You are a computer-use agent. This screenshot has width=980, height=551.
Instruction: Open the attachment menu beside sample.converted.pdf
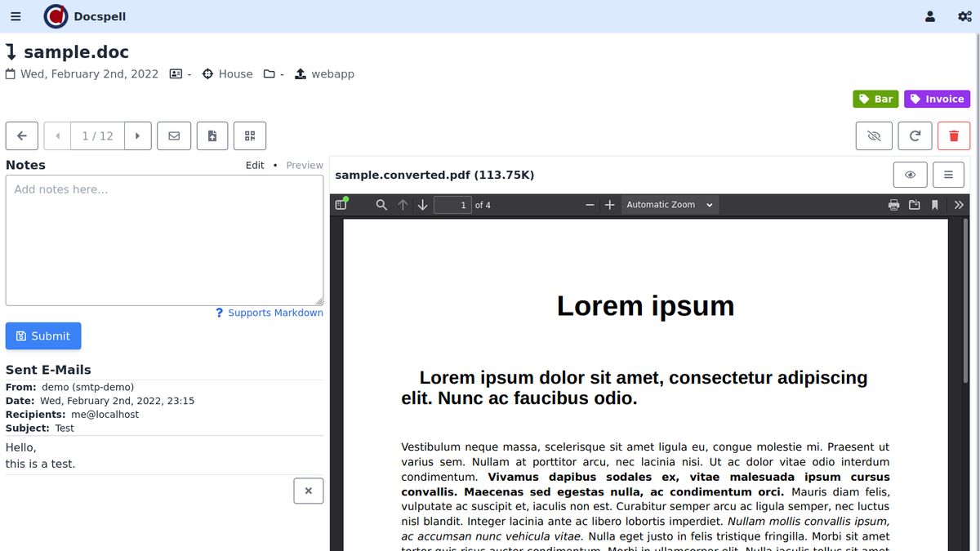pyautogui.click(x=948, y=175)
